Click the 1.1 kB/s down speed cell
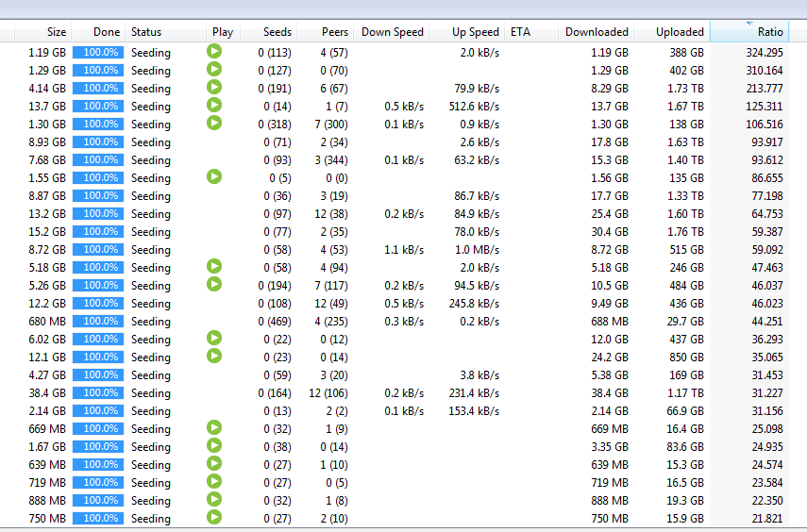This screenshot has width=807, height=532. click(404, 250)
